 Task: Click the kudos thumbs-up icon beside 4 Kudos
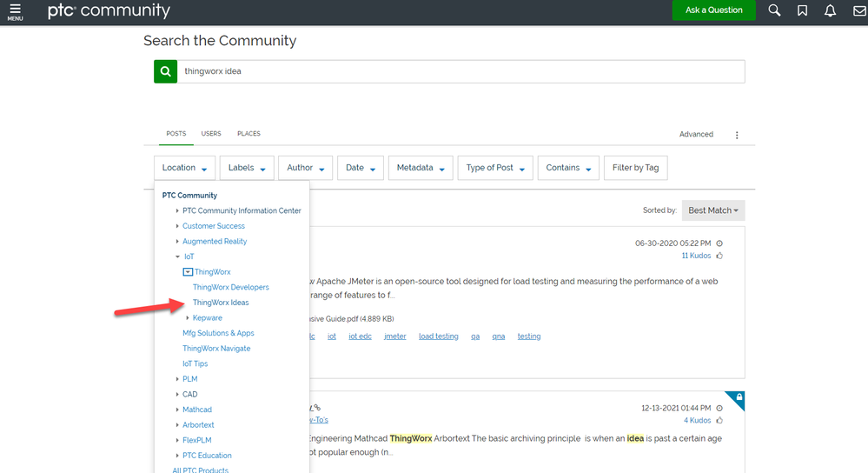coord(719,420)
